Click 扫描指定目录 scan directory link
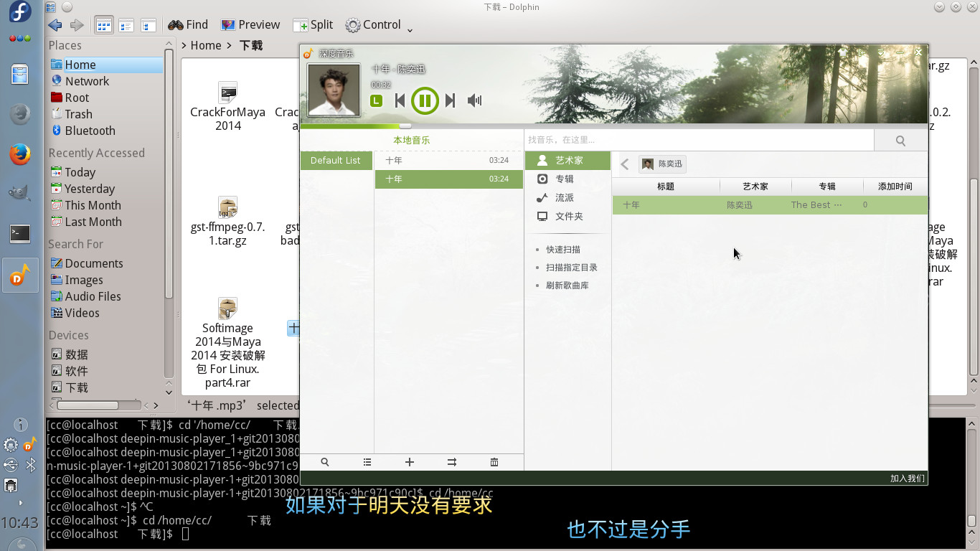The height and width of the screenshot is (551, 980). point(571,268)
